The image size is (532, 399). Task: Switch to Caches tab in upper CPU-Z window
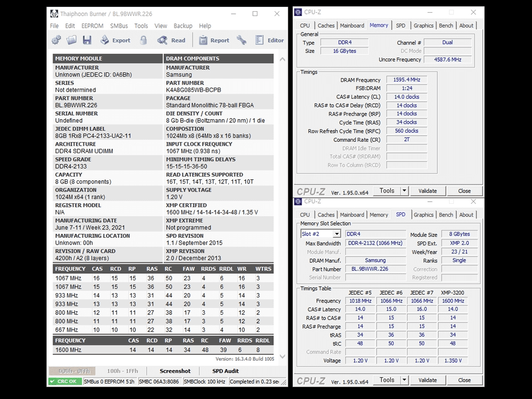tap(326, 26)
